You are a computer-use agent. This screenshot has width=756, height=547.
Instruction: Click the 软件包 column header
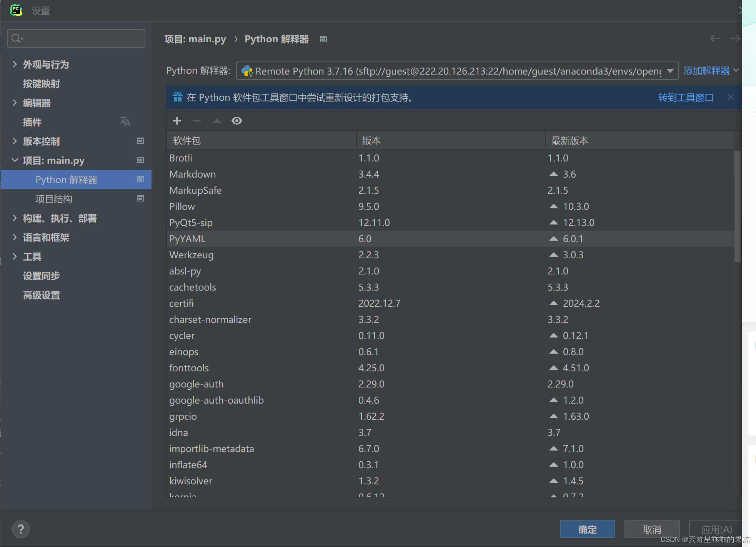click(x=261, y=140)
